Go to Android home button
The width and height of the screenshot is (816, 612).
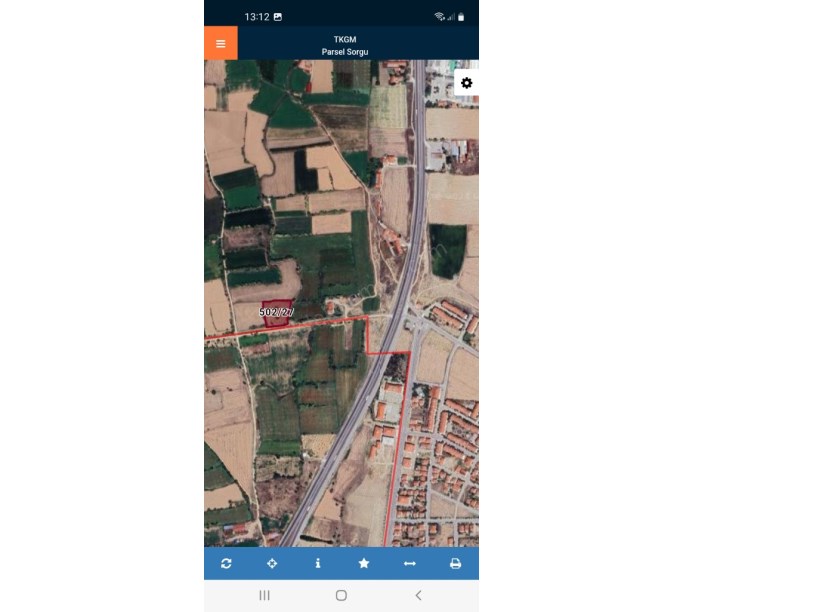(341, 595)
